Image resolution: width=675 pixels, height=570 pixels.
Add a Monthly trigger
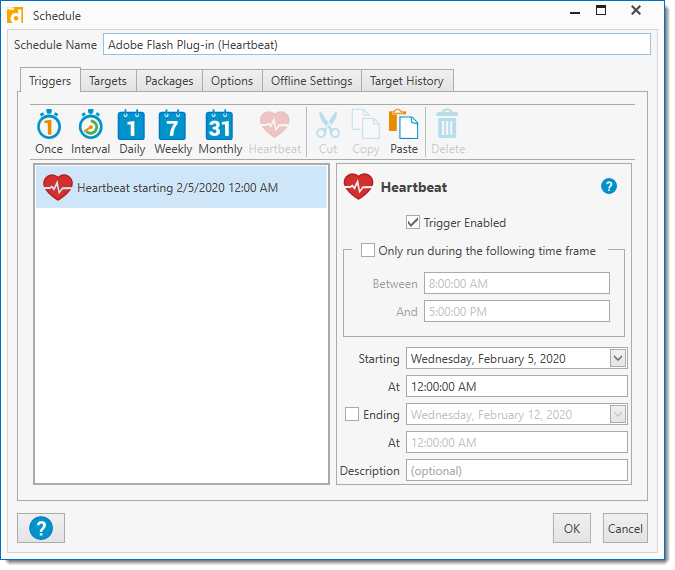point(220,132)
